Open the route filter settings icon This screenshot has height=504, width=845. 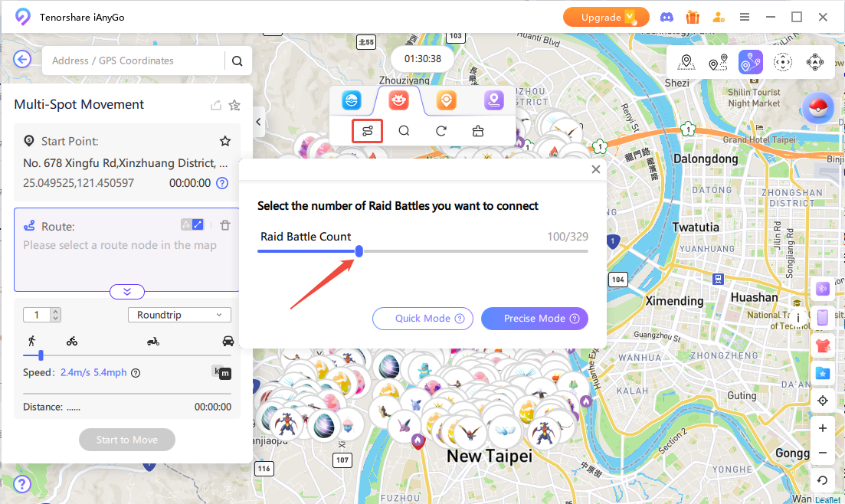click(x=368, y=131)
